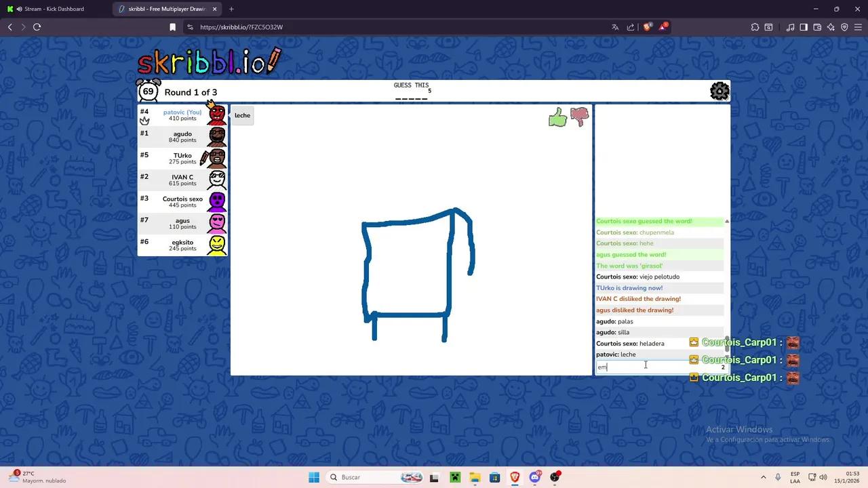Open the ESP language indicator in the taskbar
The width and height of the screenshot is (868, 488).
(x=795, y=477)
